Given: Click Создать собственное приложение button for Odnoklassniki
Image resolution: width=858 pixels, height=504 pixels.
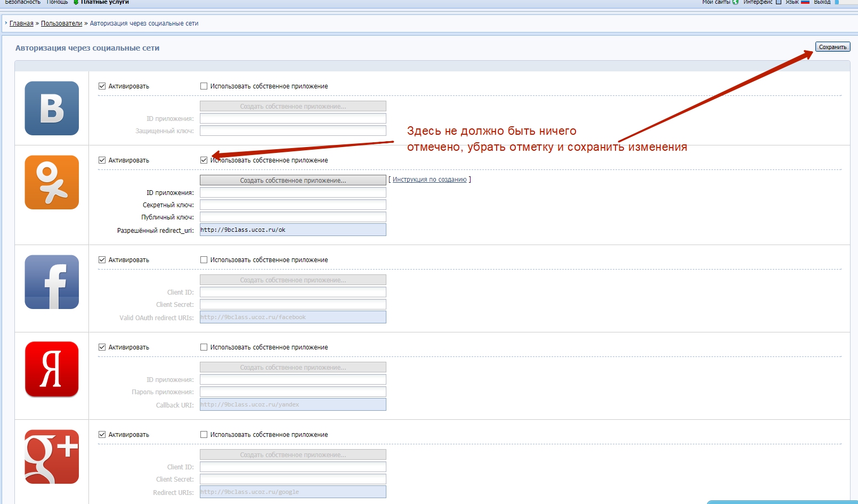Looking at the screenshot, I should [x=293, y=180].
